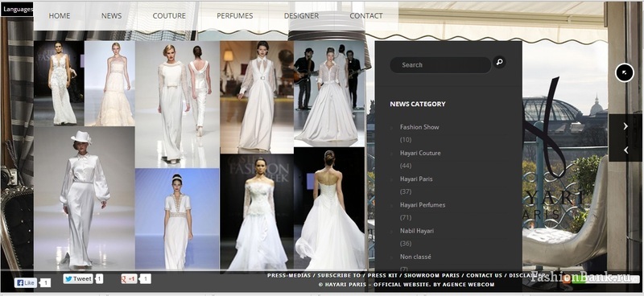Select the Nabil Hayari category

point(417,231)
